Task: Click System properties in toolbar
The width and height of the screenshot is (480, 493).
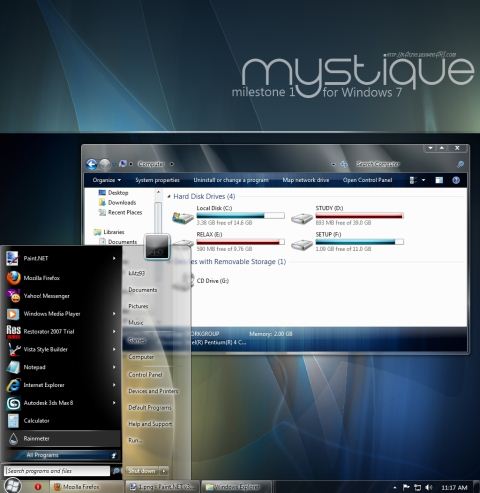Action: [157, 180]
